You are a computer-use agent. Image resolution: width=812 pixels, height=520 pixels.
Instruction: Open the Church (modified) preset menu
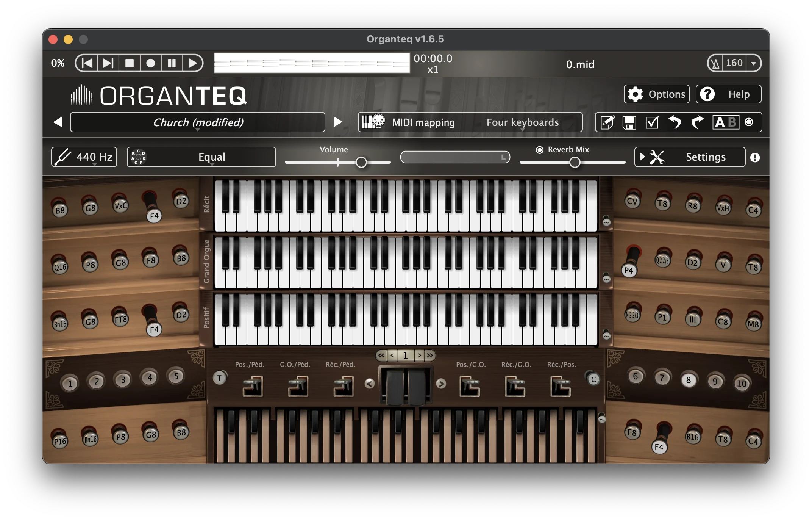[x=198, y=122]
